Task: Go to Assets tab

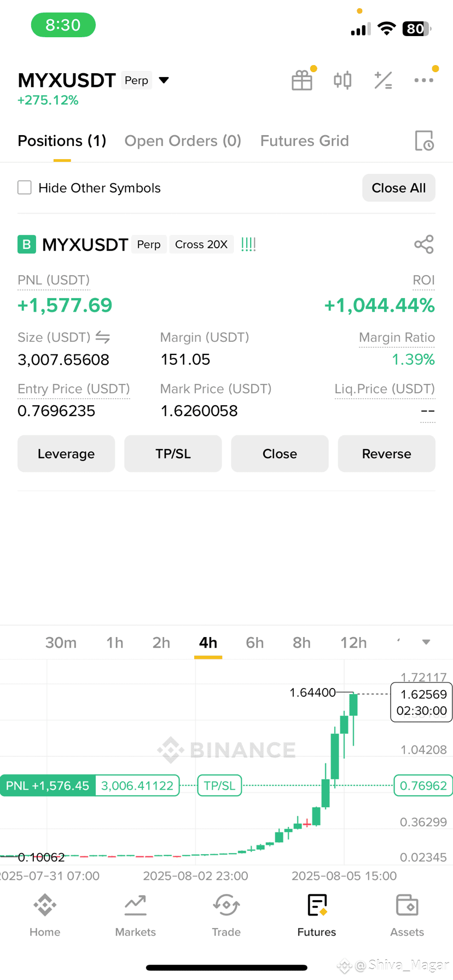Action: [407, 915]
